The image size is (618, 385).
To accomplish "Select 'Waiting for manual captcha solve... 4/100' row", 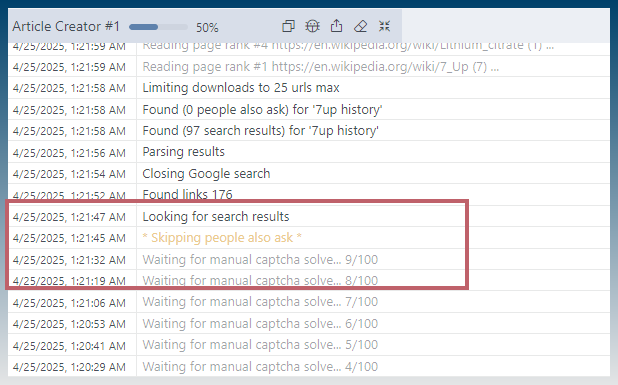I will [x=309, y=366].
